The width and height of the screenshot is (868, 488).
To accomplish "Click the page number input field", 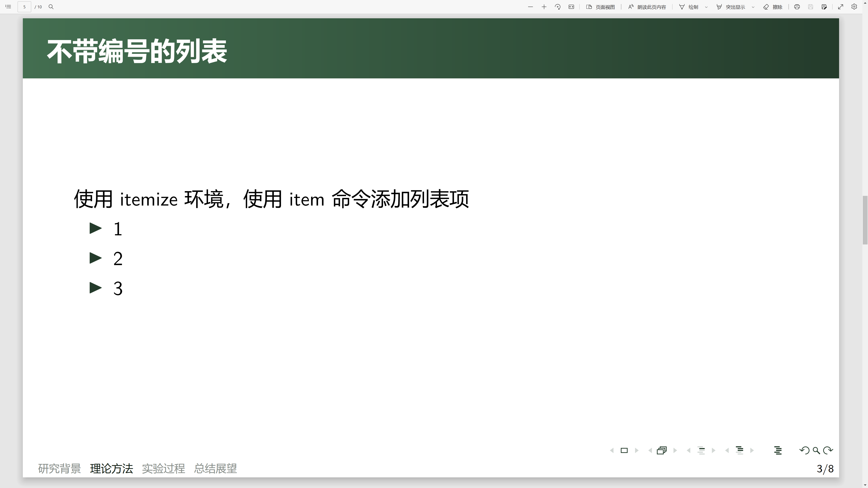I will [24, 7].
